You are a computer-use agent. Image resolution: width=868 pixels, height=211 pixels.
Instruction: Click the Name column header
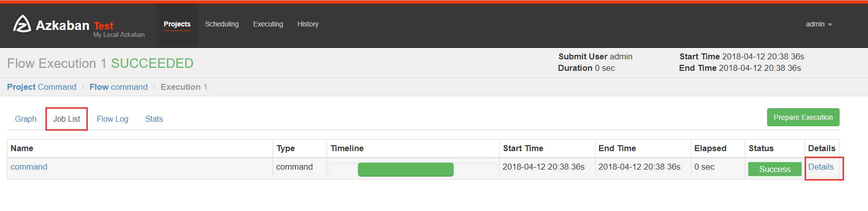point(22,148)
